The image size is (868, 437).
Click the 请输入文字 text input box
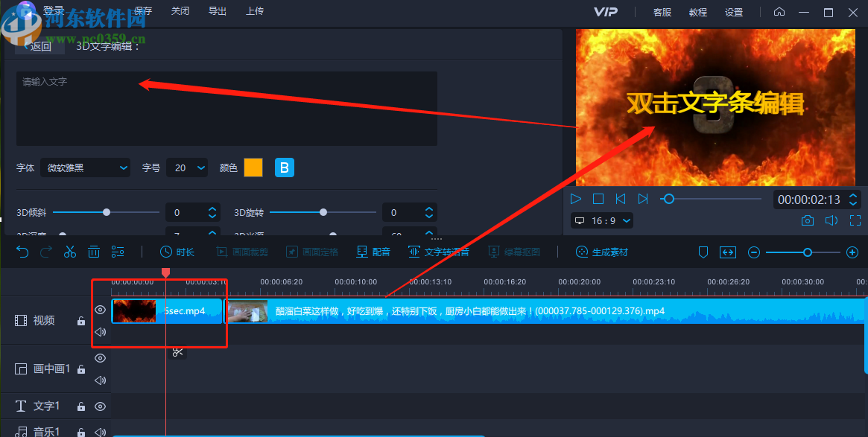[227, 109]
